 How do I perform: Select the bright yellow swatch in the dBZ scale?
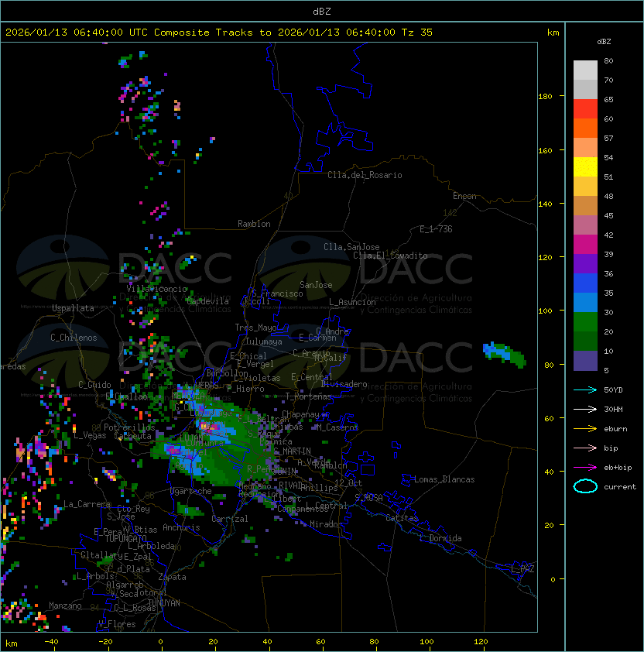(585, 167)
